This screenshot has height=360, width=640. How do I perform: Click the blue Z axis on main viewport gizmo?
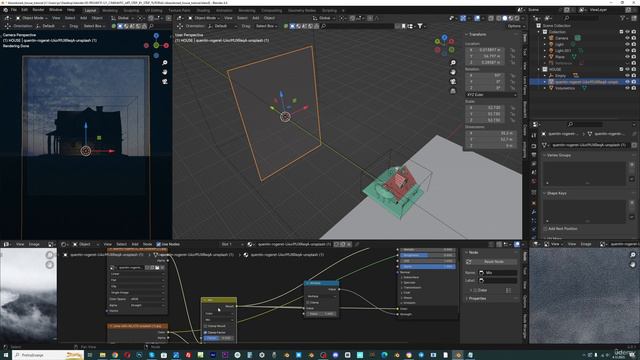pos(444,38)
